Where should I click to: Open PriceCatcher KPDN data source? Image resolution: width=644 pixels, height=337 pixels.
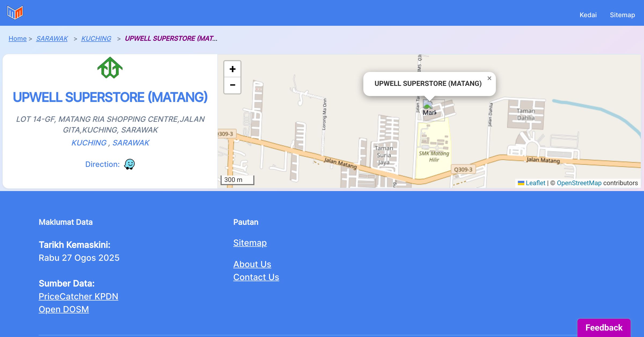point(78,296)
